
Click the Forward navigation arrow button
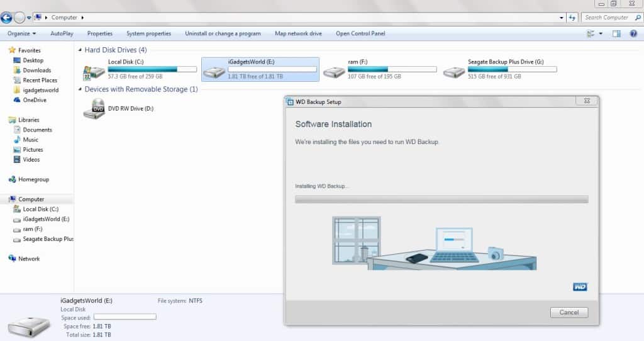(19, 18)
